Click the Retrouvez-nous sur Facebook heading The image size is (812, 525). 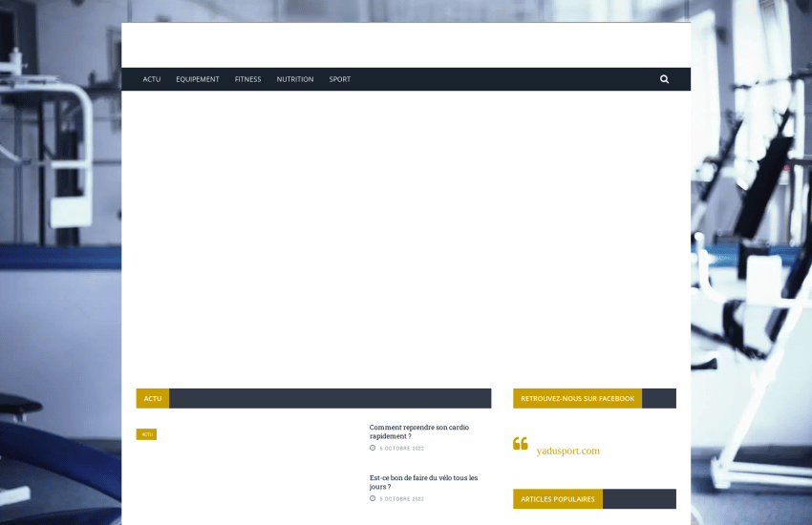click(x=577, y=398)
